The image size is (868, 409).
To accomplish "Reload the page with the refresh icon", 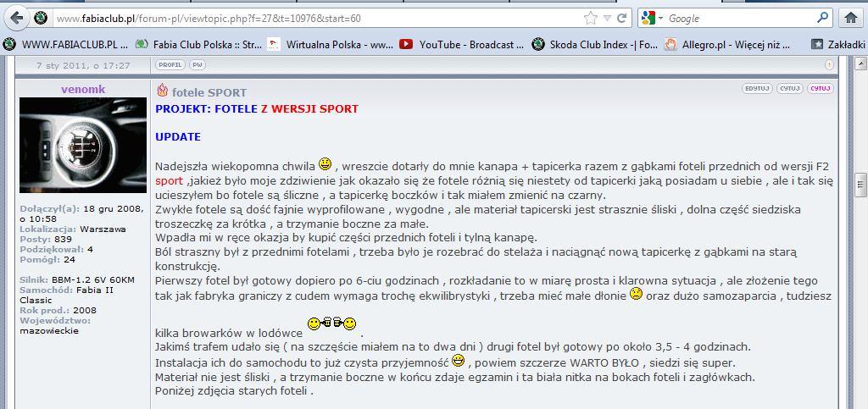I will tap(621, 19).
